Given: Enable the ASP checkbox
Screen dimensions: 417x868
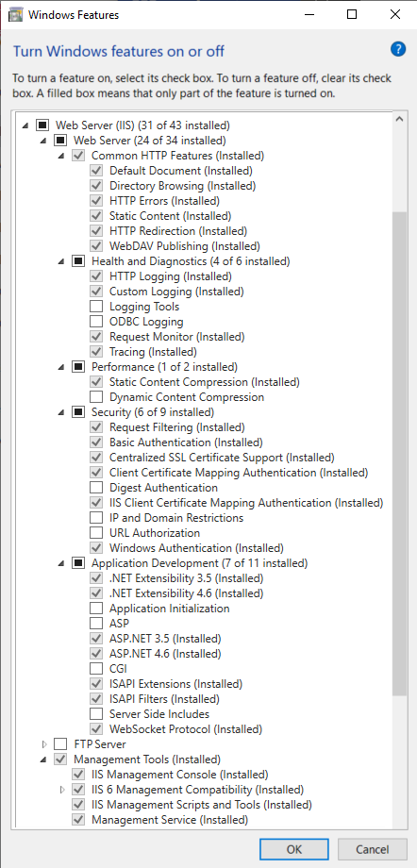Looking at the screenshot, I should click(96, 624).
